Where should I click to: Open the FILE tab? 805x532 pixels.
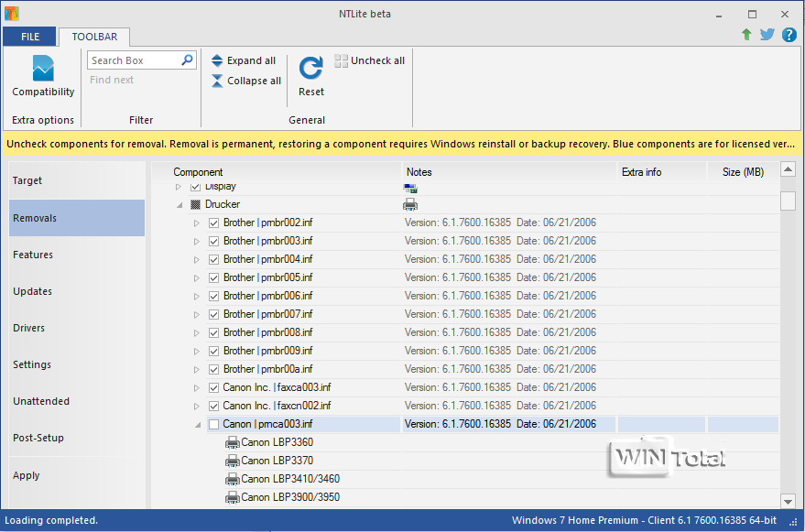pos(29,37)
